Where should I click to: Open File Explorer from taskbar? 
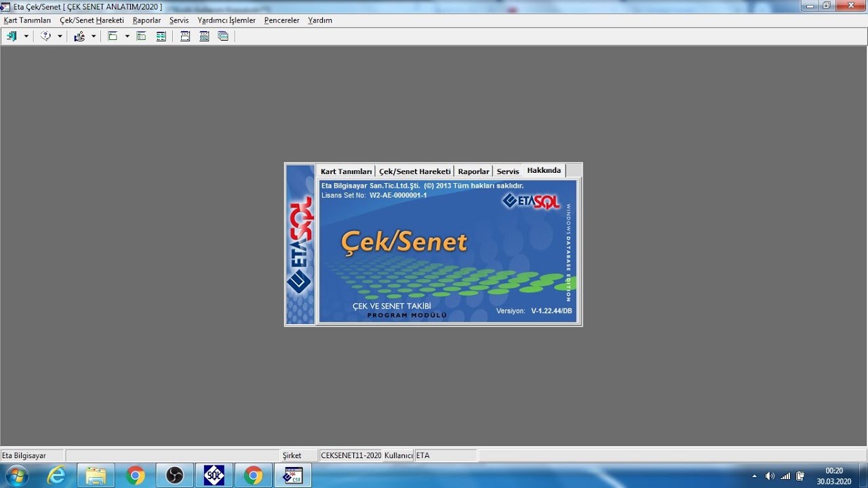click(x=96, y=476)
